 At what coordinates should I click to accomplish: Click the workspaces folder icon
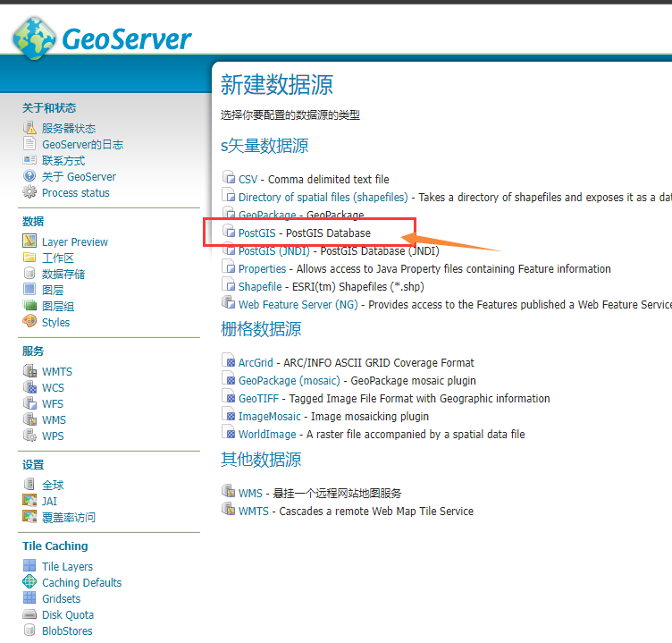[x=29, y=258]
